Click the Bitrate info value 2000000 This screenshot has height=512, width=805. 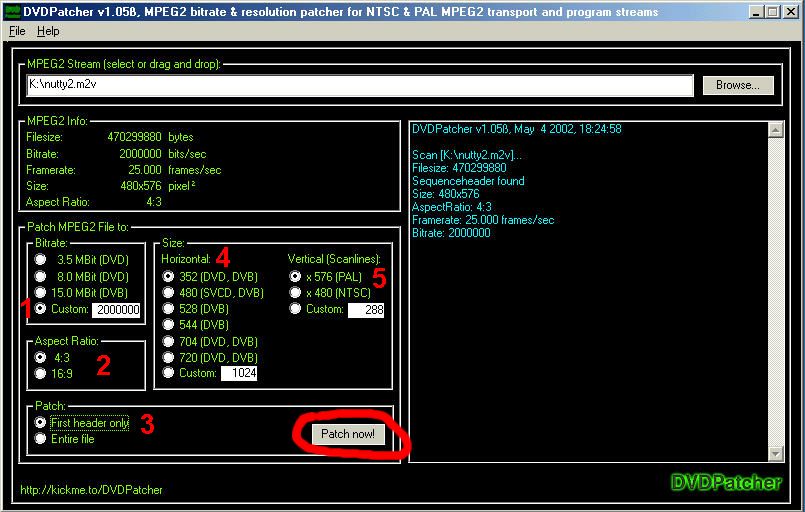(x=141, y=154)
